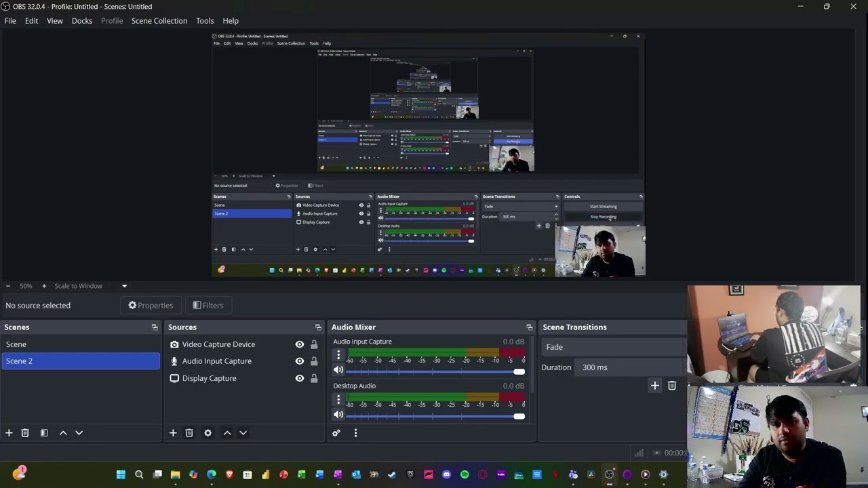The height and width of the screenshot is (488, 868).
Task: Select the Display Capture source row
Action: pos(243,378)
